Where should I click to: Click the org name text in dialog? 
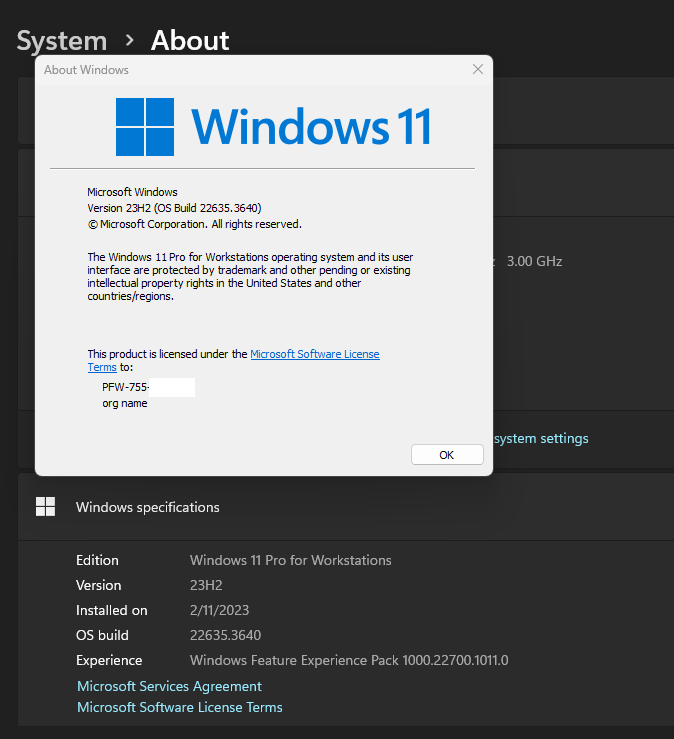(x=124, y=403)
